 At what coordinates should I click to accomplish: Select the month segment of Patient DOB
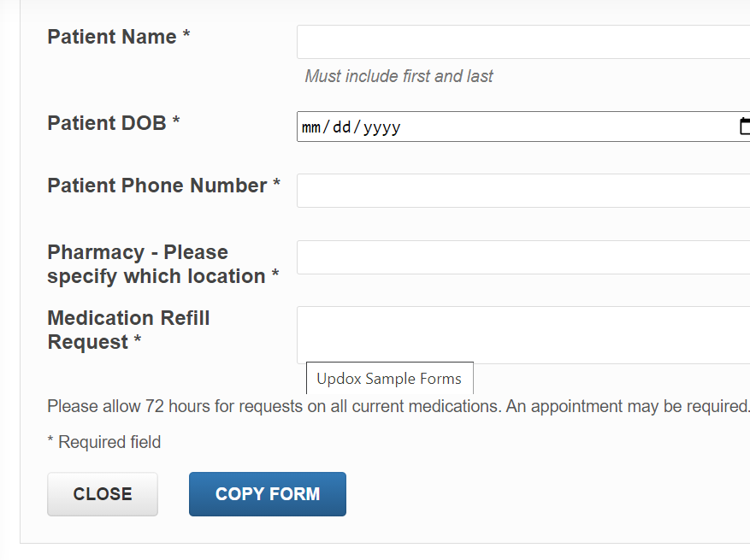(310, 127)
